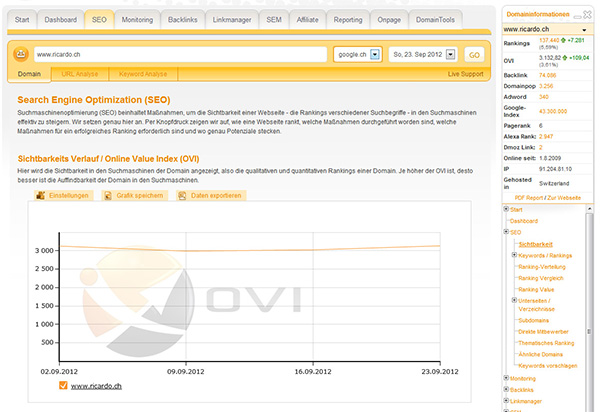Open the Keyword Analyse sub-tab

point(143,74)
